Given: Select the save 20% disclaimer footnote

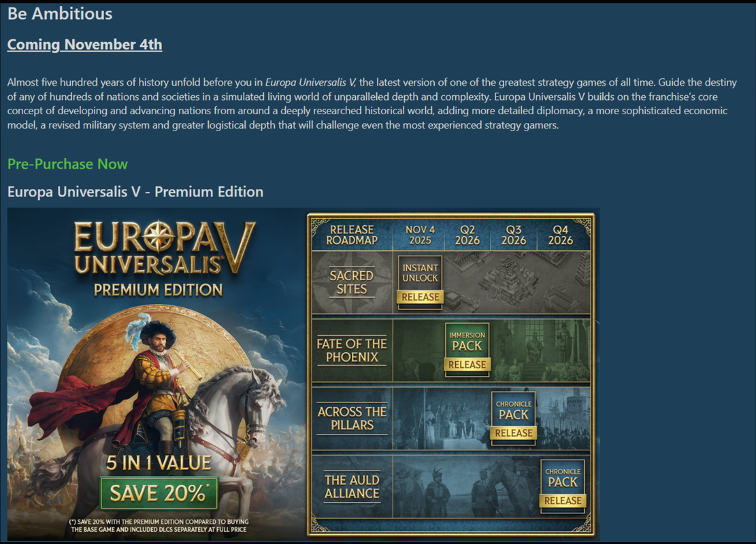Looking at the screenshot, I should 159,525.
